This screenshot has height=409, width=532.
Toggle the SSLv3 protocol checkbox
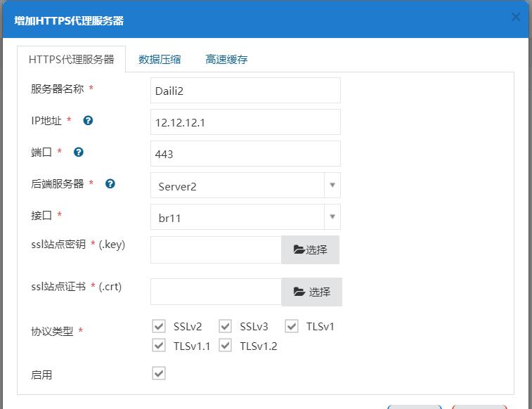point(226,326)
